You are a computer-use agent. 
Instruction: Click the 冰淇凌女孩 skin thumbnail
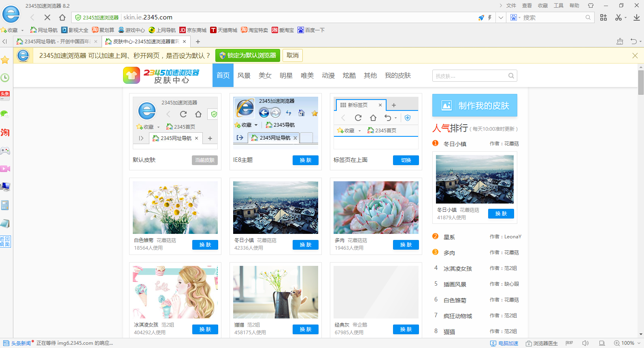175,292
